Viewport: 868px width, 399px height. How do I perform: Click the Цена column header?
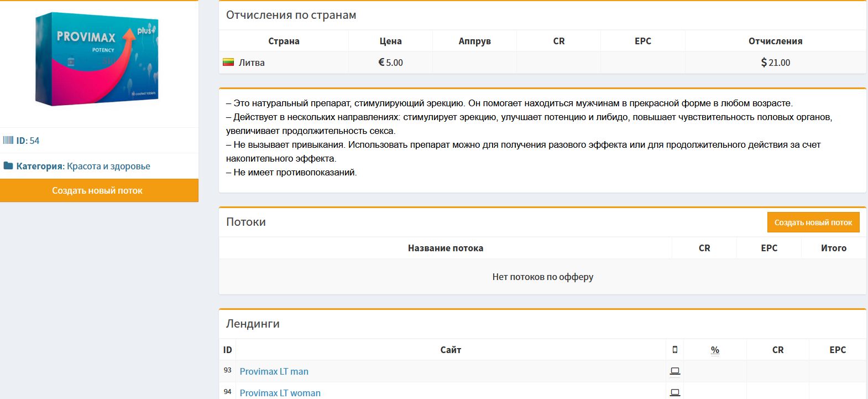[x=390, y=41]
